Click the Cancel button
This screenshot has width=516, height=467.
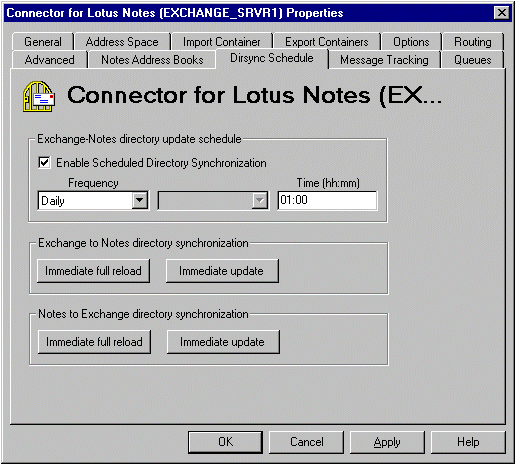point(306,442)
